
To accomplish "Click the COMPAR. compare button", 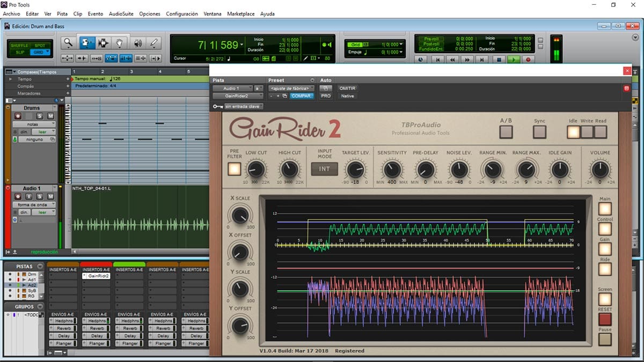I will (x=302, y=96).
